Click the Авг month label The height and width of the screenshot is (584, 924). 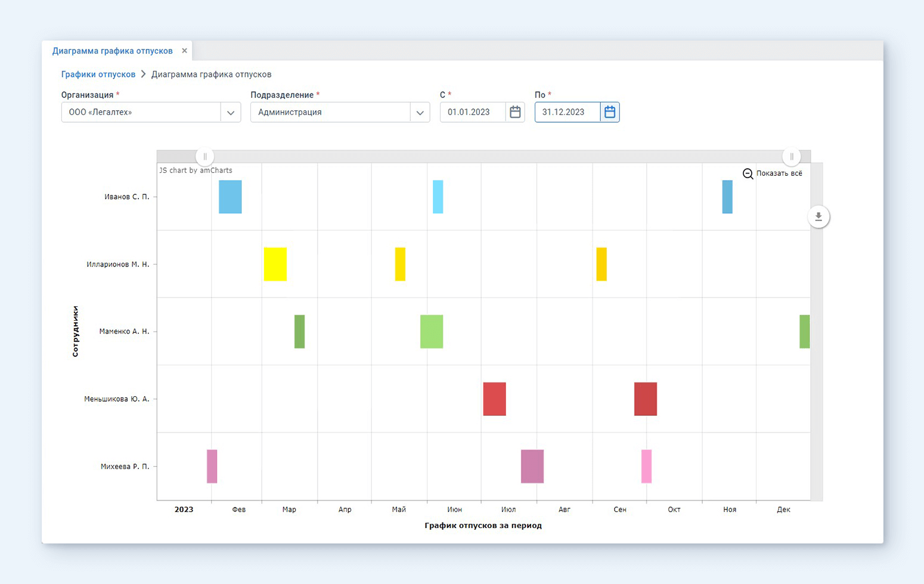(565, 510)
